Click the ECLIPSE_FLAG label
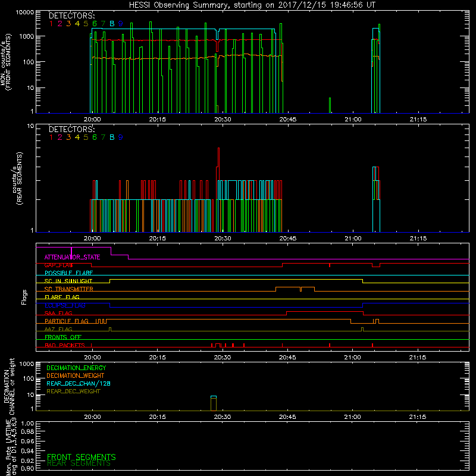Screen dimensions: 476x476 pos(65,305)
